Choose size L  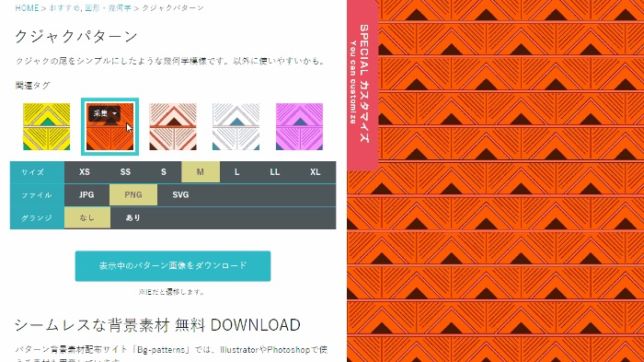tap(237, 172)
